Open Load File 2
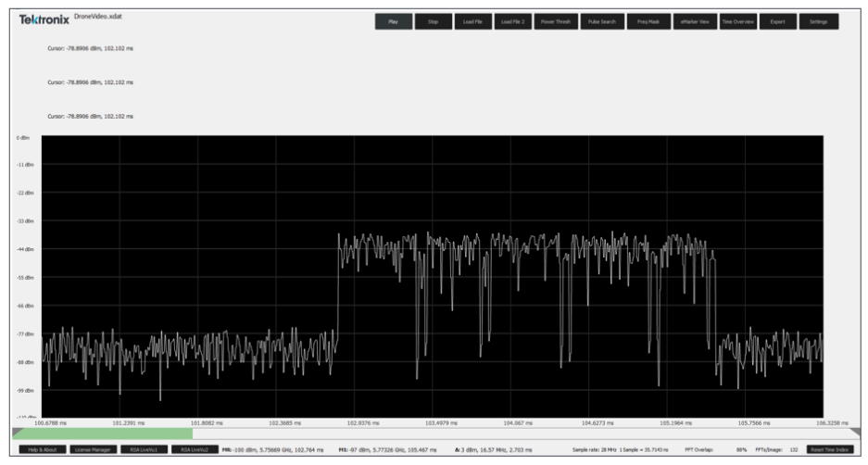This screenshot has width=868, height=465. click(511, 21)
